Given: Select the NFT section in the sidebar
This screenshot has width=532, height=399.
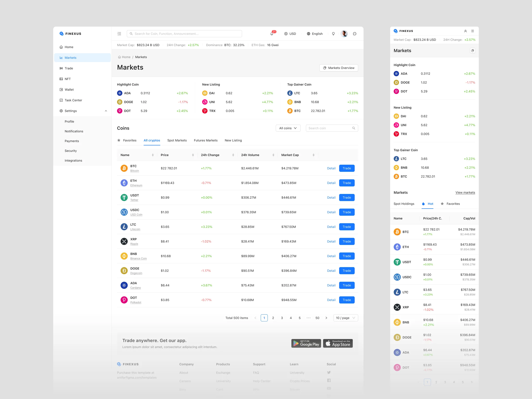Looking at the screenshot, I should tap(68, 79).
